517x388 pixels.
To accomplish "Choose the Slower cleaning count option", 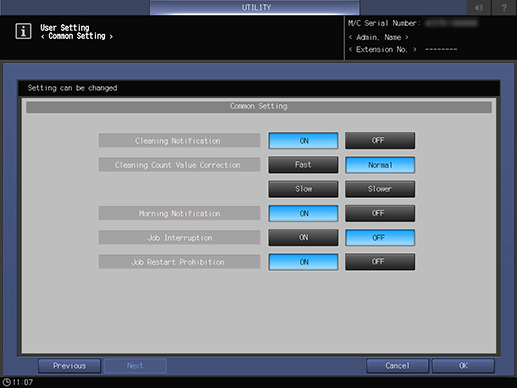I will pos(380,189).
